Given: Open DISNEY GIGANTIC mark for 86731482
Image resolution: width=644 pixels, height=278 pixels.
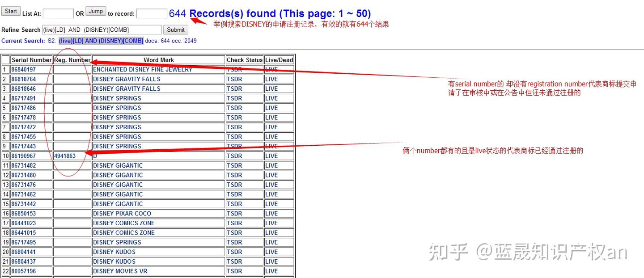Looking at the screenshot, I should coord(118,165).
